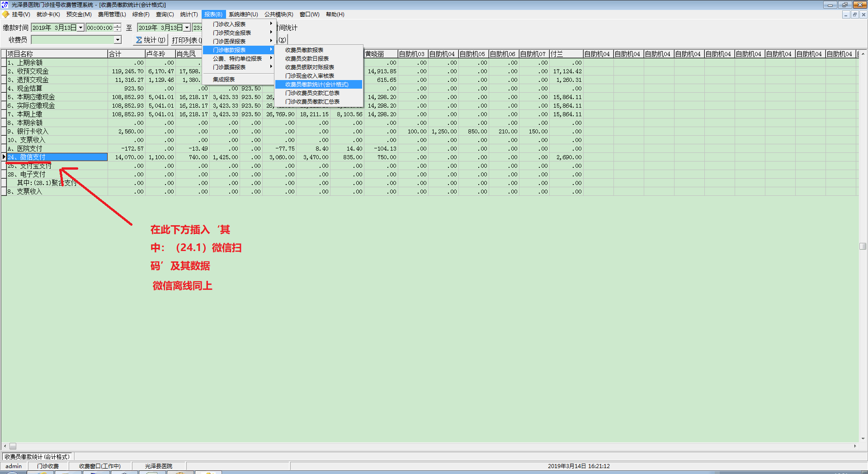Screen dimensions: 868x474
Task: Open the end date picker dropdown
Action: click(187, 28)
